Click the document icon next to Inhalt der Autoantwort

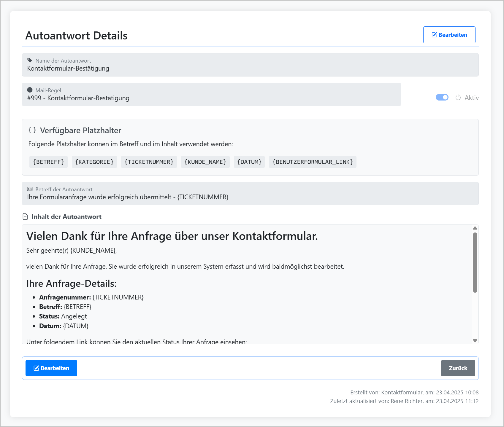pos(25,216)
